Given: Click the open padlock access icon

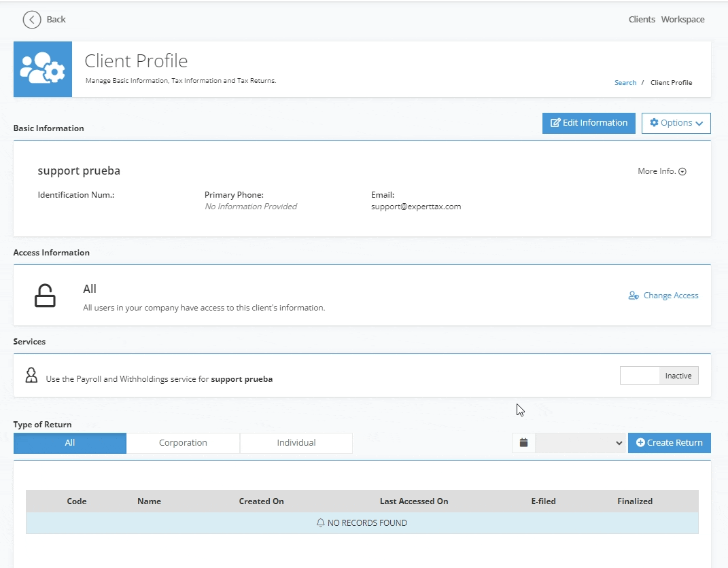Looking at the screenshot, I should click(x=45, y=296).
